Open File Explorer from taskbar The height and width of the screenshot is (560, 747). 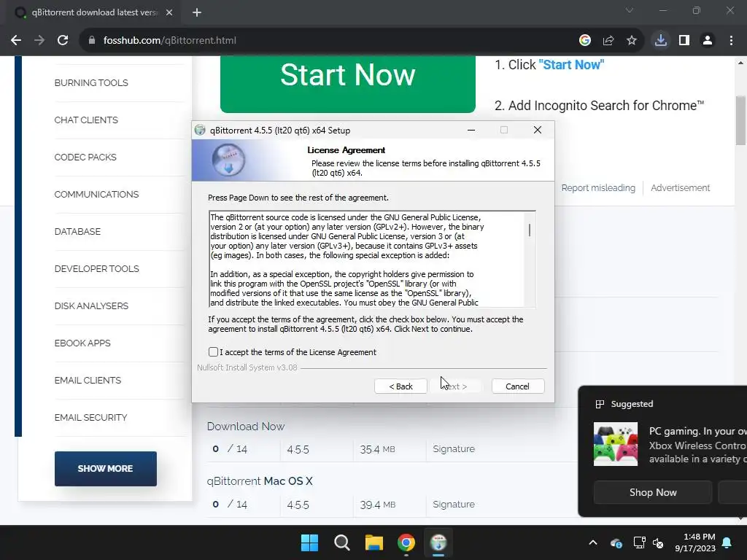(374, 542)
